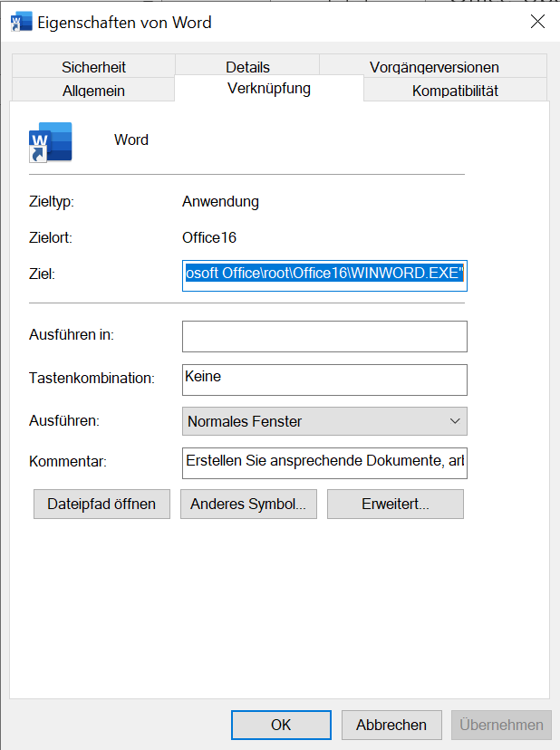Switch to the Sicherheit tab
Screen dimensions: 560x750
click(x=93, y=66)
